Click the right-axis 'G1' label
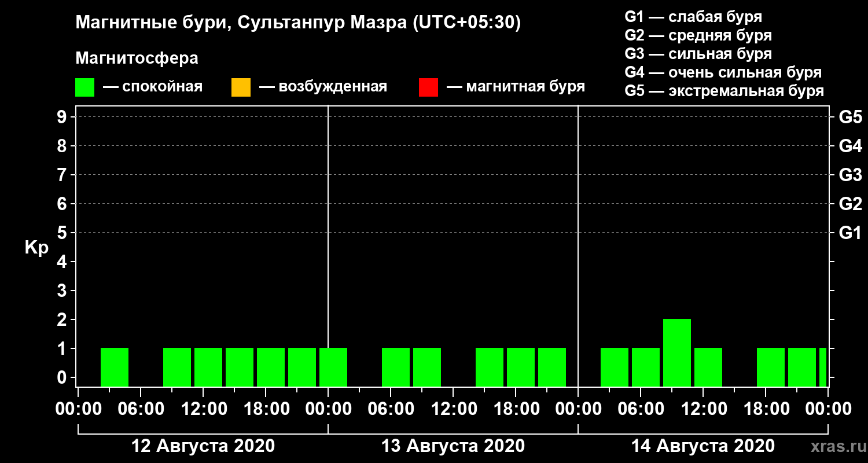This screenshot has width=868, height=463. [850, 233]
